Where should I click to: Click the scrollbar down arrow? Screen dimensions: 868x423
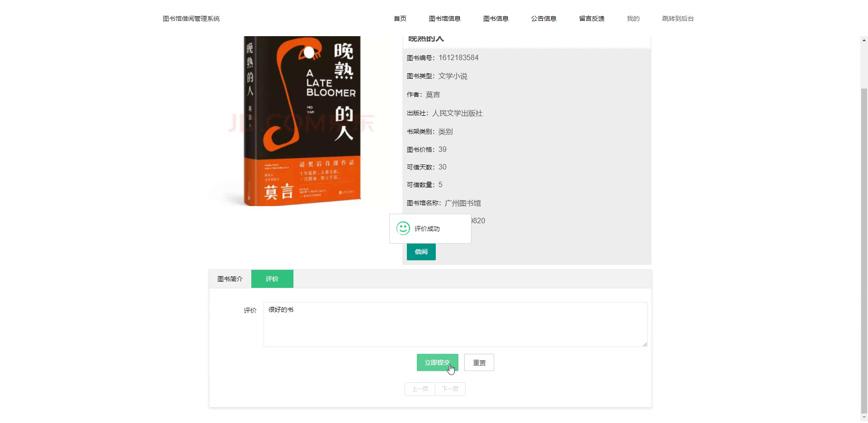pos(864,417)
